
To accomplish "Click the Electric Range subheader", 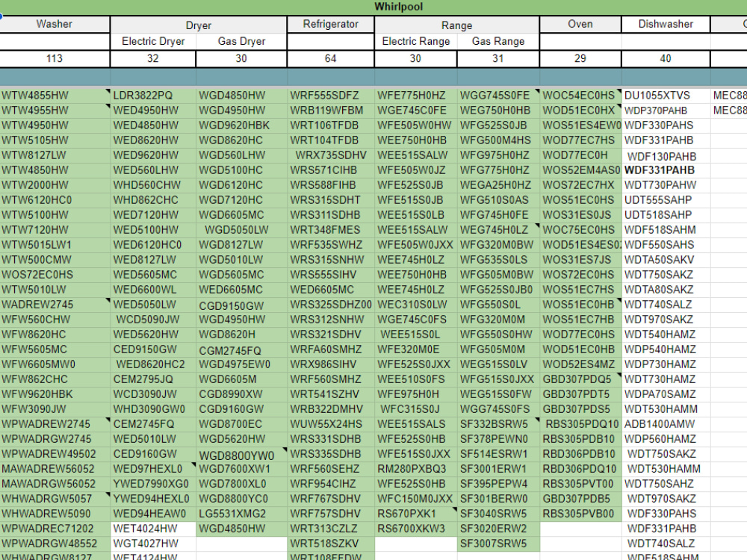I will coord(415,41).
